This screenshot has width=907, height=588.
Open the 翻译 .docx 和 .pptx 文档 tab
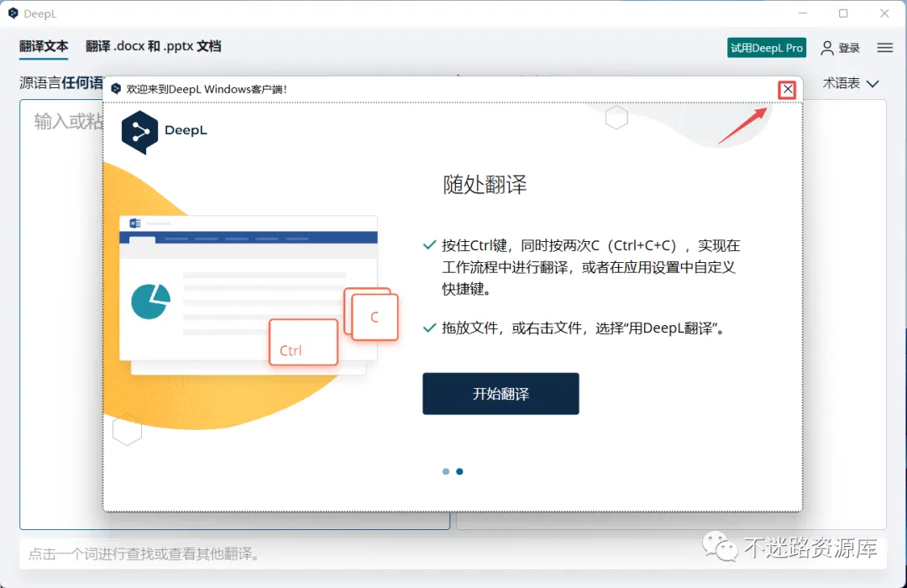point(154,46)
